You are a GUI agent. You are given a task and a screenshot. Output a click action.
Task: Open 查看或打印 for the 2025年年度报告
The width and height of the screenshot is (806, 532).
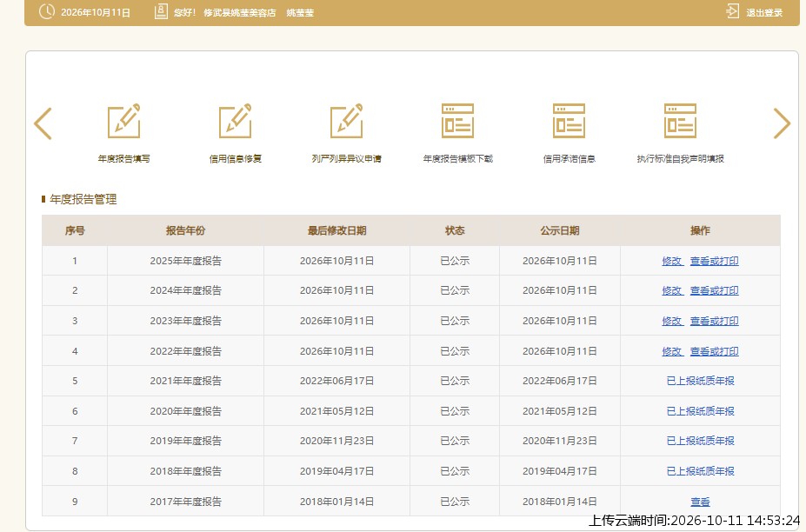pyautogui.click(x=714, y=261)
